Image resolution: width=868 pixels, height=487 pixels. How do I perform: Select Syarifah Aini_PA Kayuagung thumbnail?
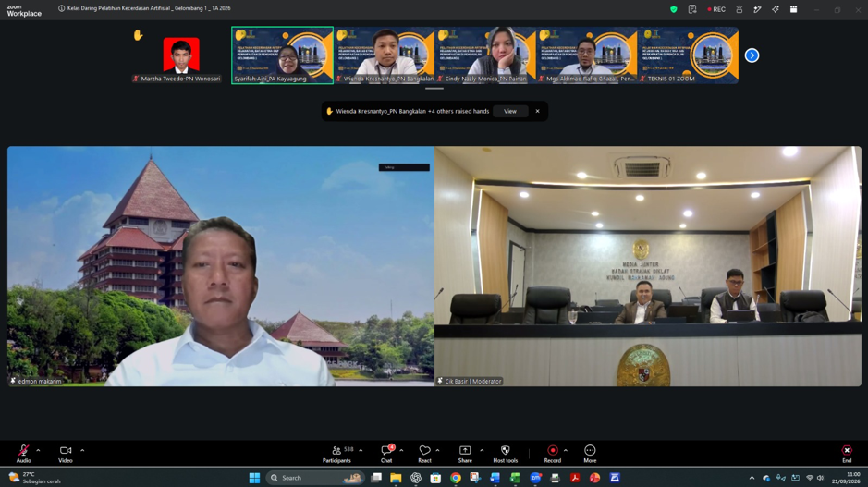click(282, 55)
